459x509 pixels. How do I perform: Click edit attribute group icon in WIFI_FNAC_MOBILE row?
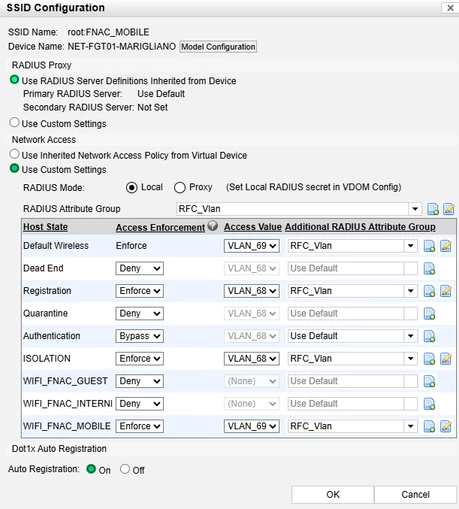(x=446, y=426)
